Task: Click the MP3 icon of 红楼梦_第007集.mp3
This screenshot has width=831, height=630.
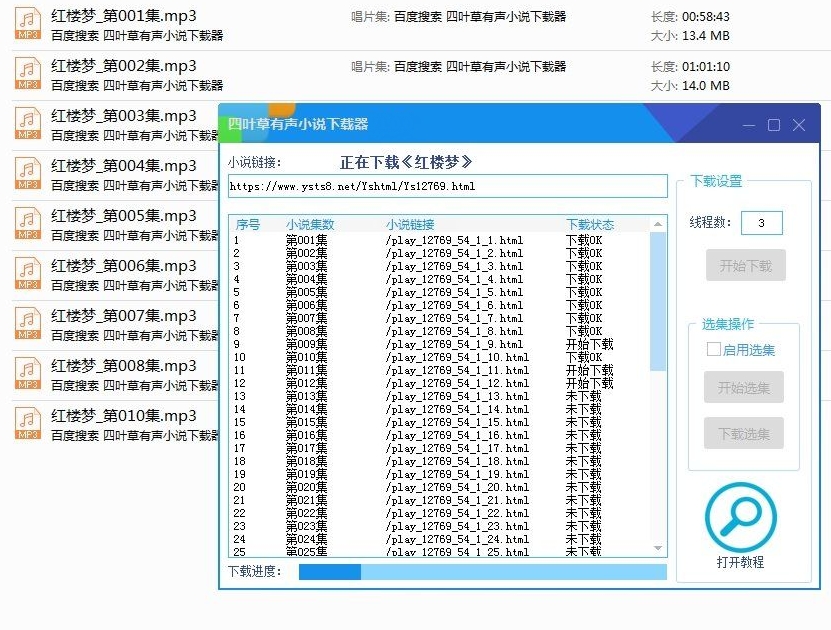Action: tap(28, 323)
